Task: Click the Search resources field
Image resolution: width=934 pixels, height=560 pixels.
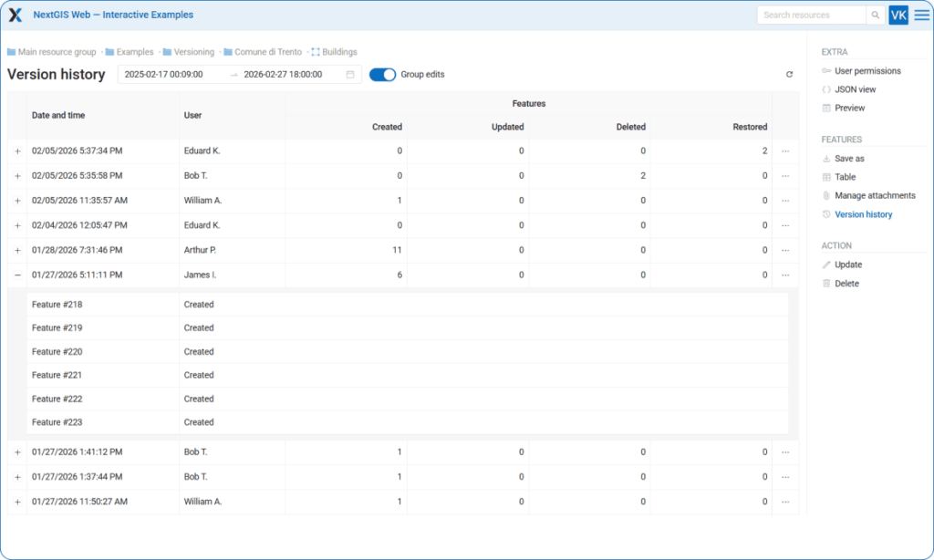Action: tap(811, 16)
